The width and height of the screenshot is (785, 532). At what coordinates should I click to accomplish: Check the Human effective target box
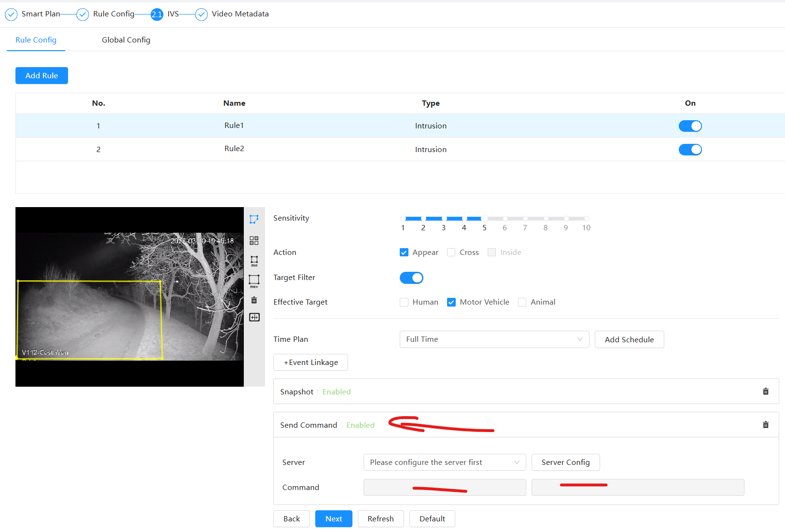(x=404, y=302)
